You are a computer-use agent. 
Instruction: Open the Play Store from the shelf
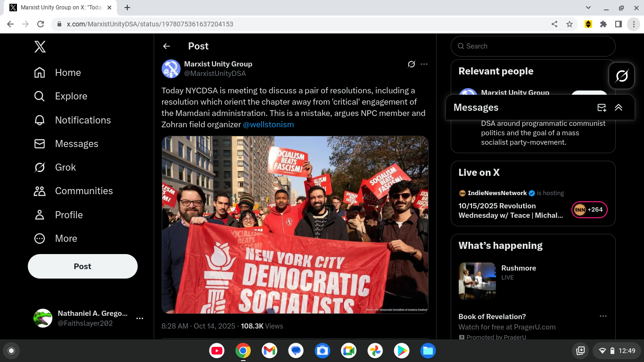[402, 351]
